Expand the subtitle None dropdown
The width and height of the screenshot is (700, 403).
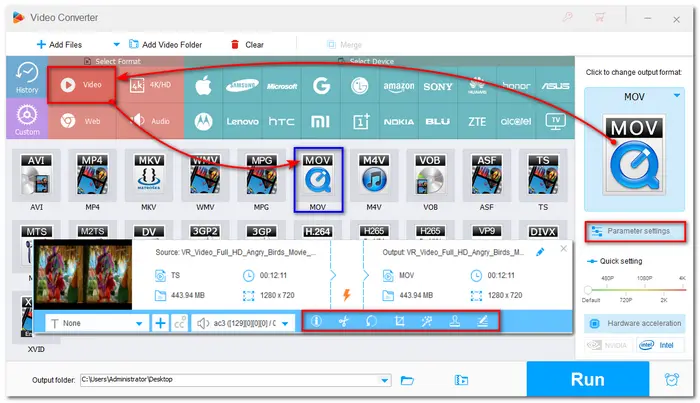click(x=139, y=324)
